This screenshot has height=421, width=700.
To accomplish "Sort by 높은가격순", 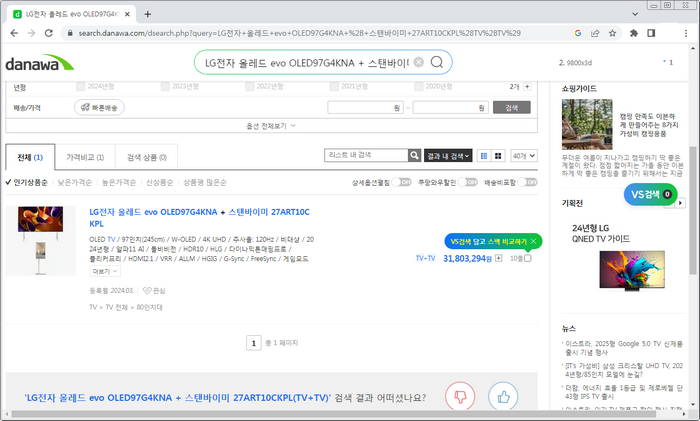I will (x=119, y=183).
